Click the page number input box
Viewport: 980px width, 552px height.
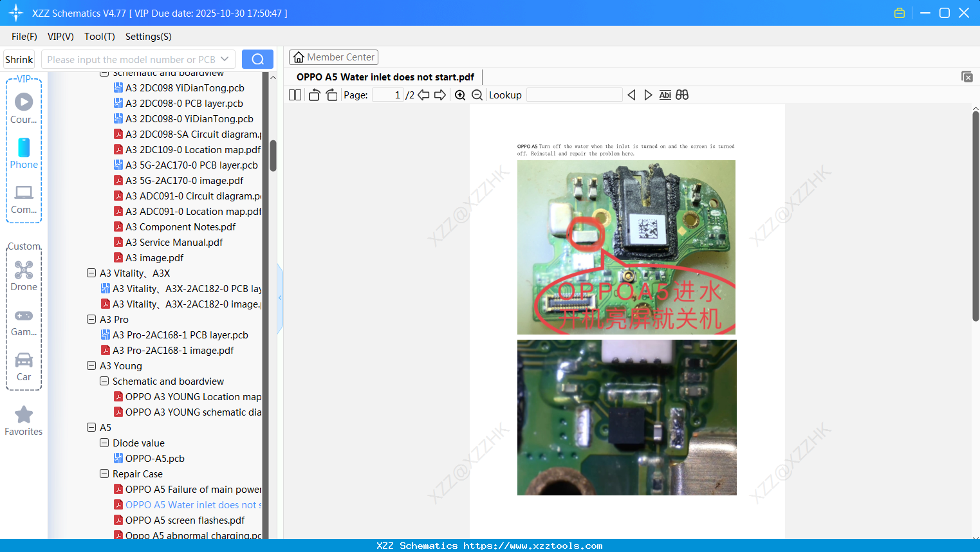[388, 95]
